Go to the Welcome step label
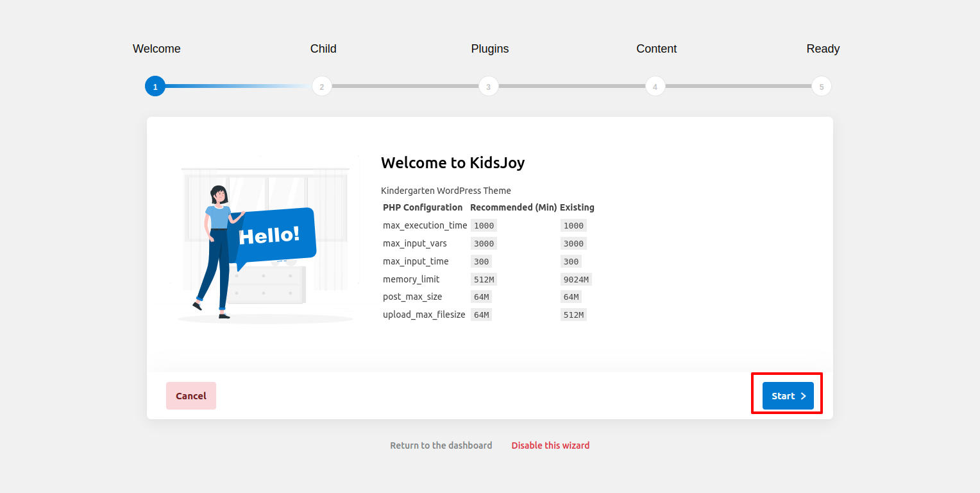This screenshot has width=980, height=493. tap(156, 49)
